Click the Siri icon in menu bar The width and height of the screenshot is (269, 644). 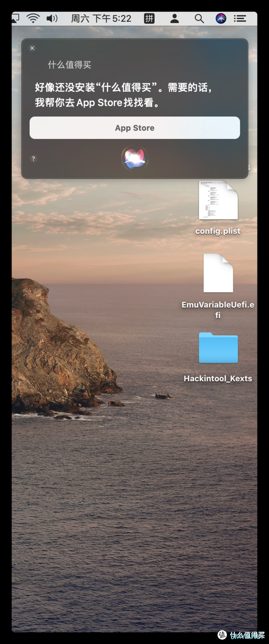pos(221,18)
